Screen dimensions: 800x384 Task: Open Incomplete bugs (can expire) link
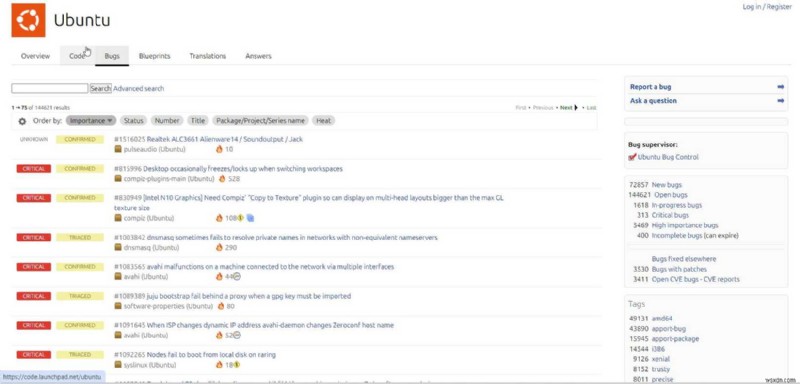(695, 236)
